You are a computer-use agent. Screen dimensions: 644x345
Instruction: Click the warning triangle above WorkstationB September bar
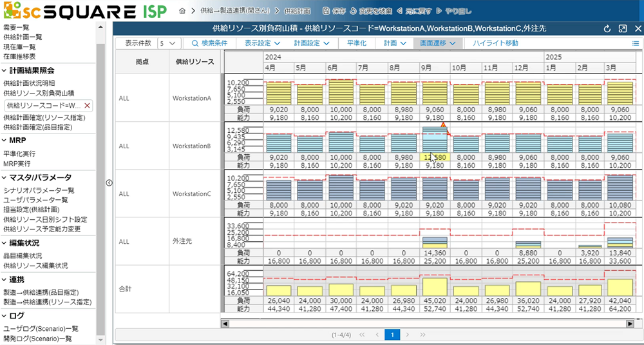point(443,124)
